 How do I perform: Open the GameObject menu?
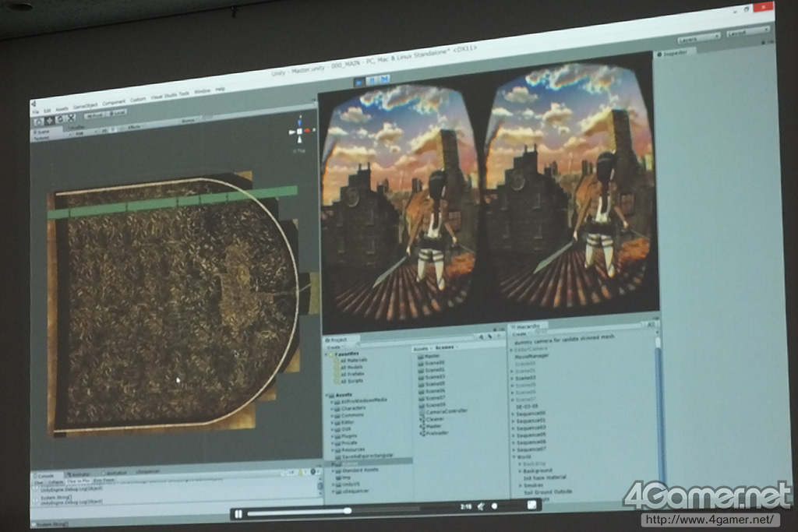(x=85, y=106)
